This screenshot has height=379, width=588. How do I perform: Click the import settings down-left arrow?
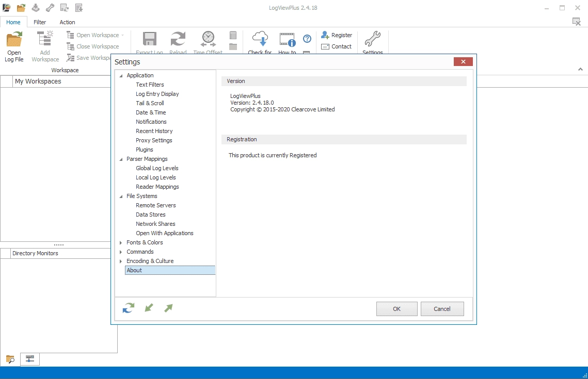(x=149, y=308)
